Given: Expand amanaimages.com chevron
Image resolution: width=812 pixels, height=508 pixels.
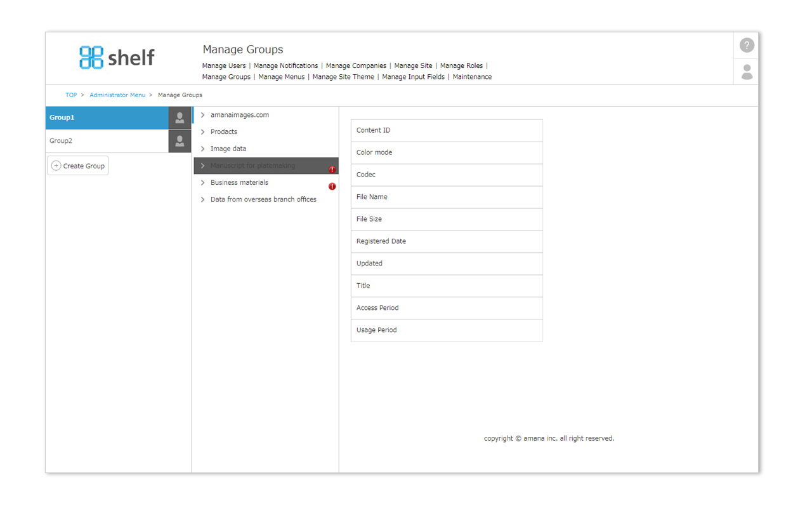Looking at the screenshot, I should pos(202,115).
